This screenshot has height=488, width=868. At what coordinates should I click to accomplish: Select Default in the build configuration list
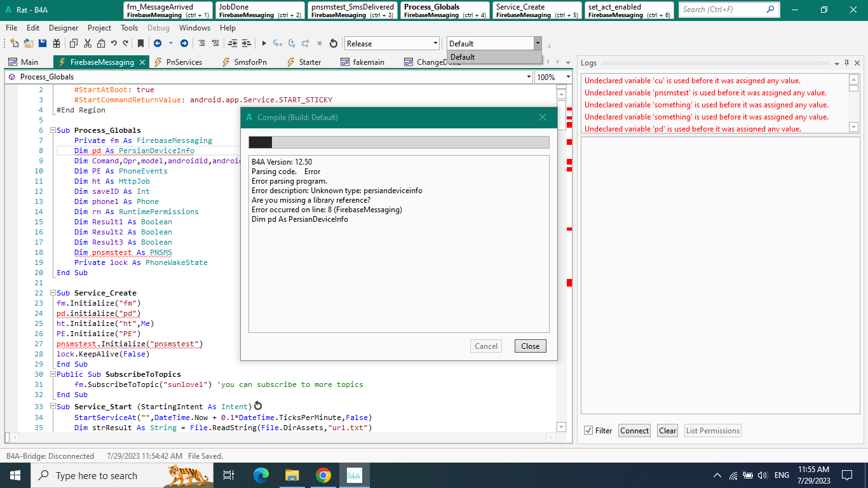tap(463, 57)
